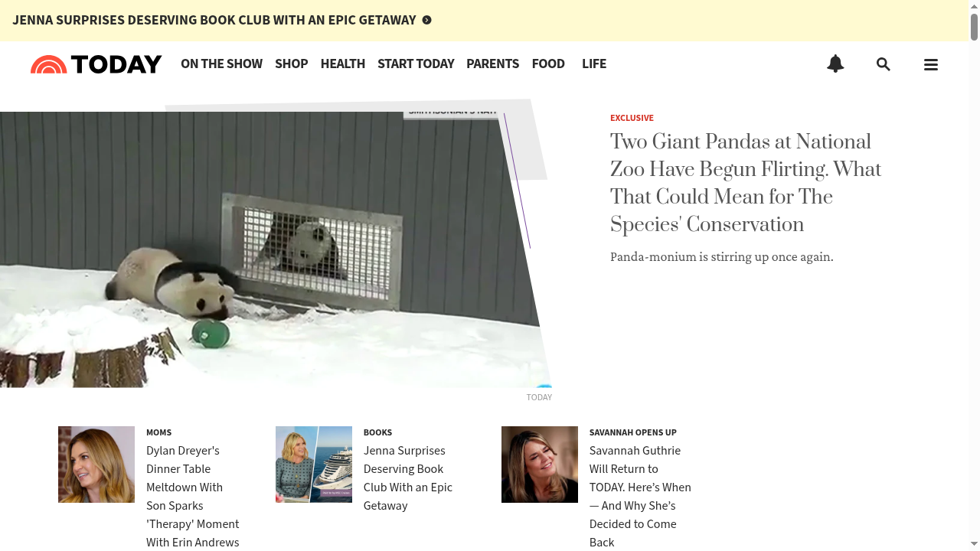Click the TODAY sunrise logo

pyautogui.click(x=96, y=64)
